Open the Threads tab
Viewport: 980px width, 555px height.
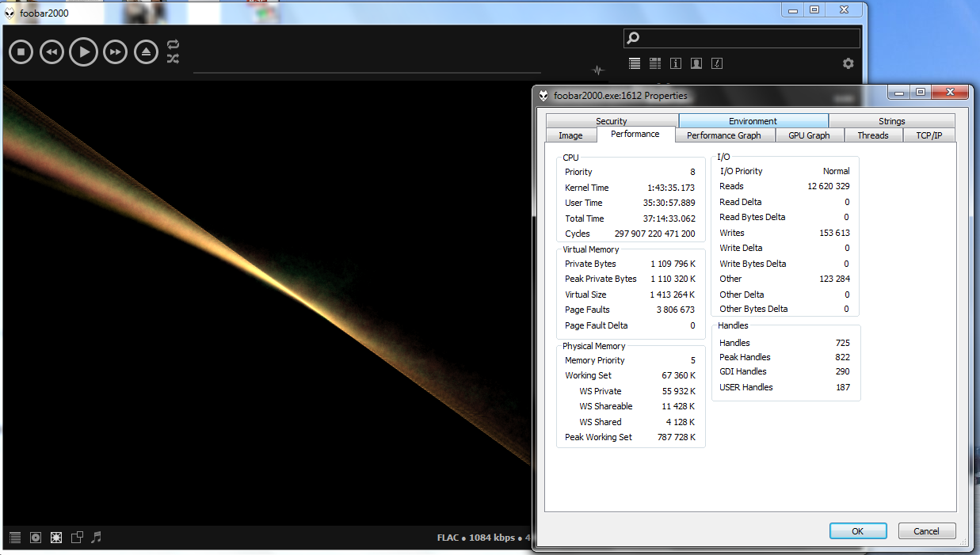(x=872, y=135)
